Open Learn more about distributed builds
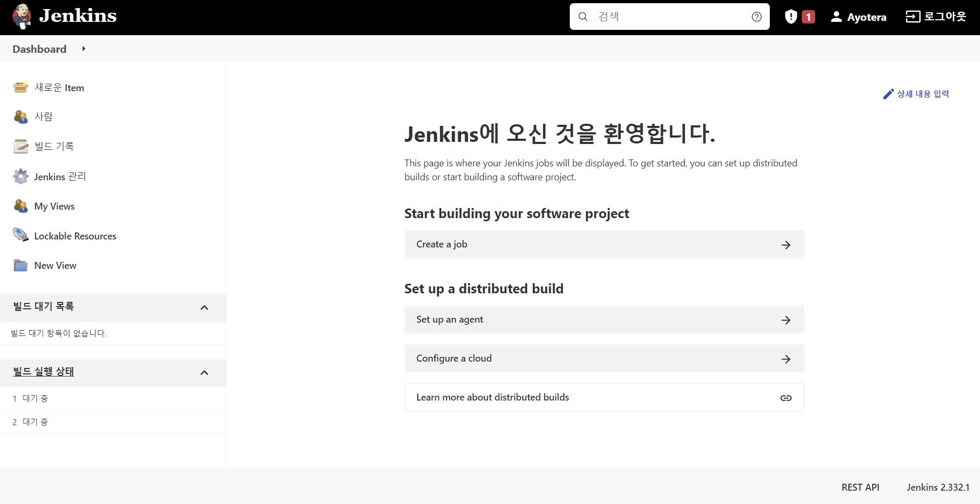The height and width of the screenshot is (504, 980). [x=604, y=397]
